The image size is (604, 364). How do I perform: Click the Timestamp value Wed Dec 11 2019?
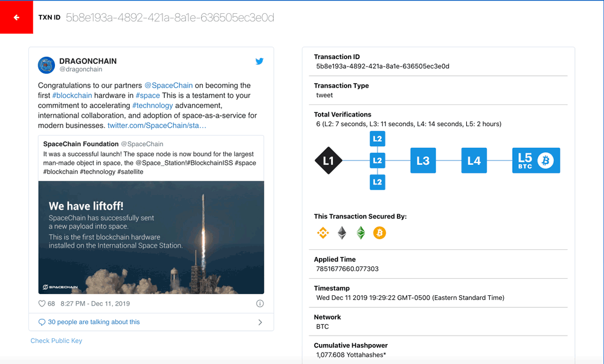[x=410, y=298]
